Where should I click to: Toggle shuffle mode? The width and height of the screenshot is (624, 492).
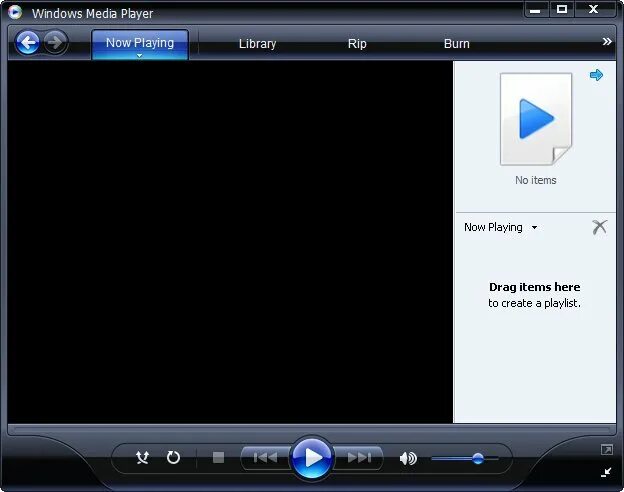142,458
